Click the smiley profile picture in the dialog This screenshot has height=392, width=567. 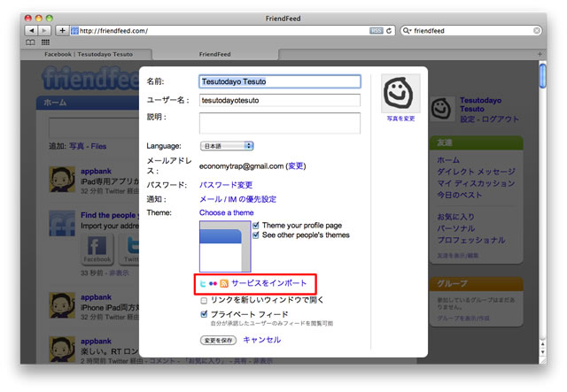point(400,93)
